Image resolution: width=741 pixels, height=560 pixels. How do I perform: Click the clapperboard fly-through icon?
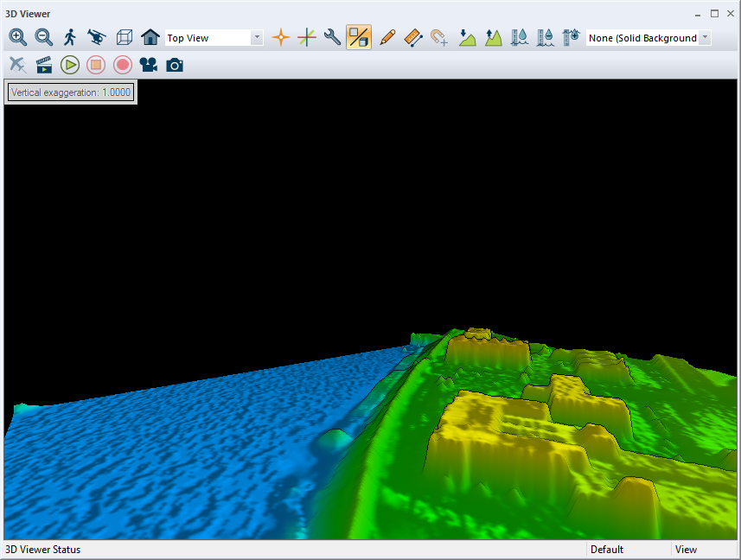(x=44, y=65)
